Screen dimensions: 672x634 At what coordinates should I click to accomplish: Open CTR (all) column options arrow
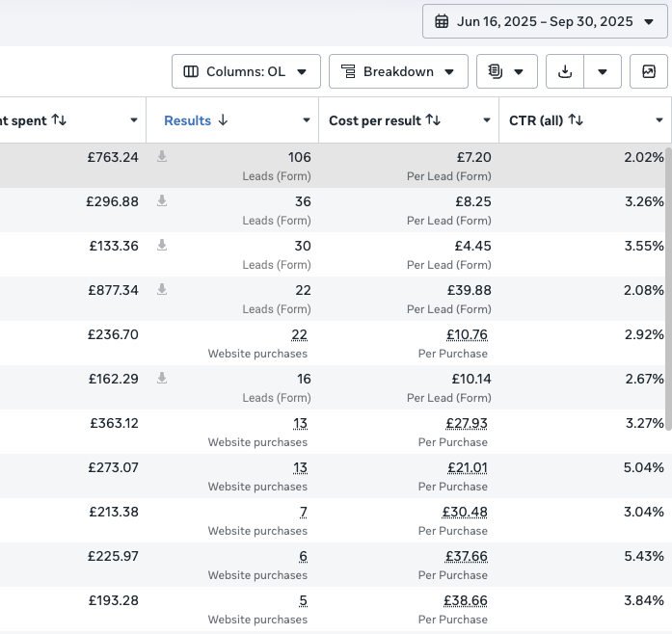pos(659,120)
